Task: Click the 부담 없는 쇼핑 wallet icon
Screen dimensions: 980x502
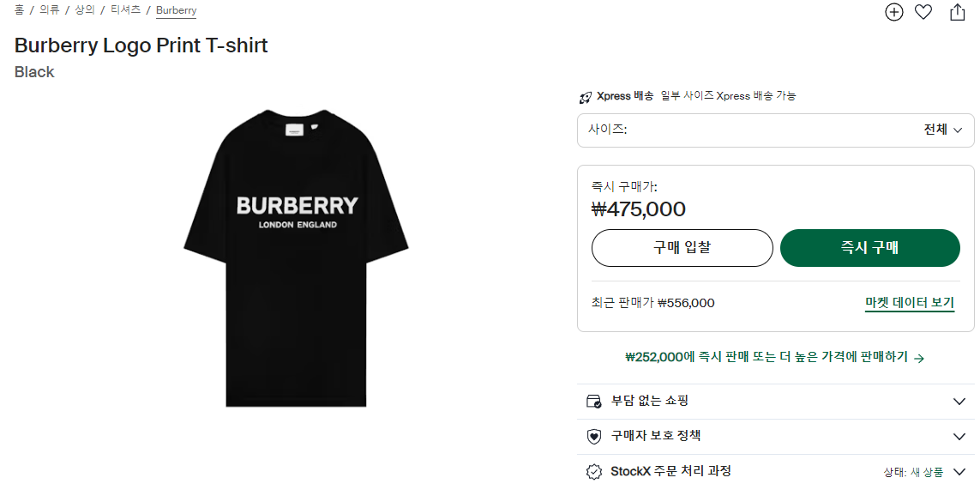Action: pyautogui.click(x=593, y=401)
